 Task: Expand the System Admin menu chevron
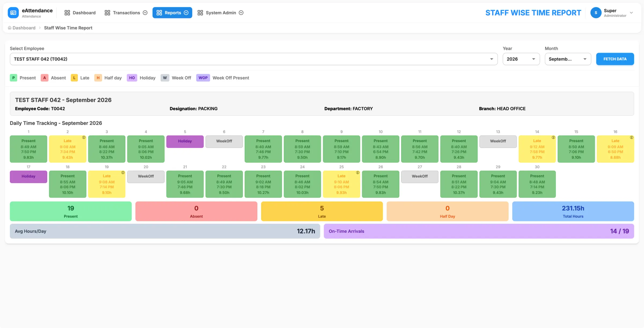tap(241, 13)
